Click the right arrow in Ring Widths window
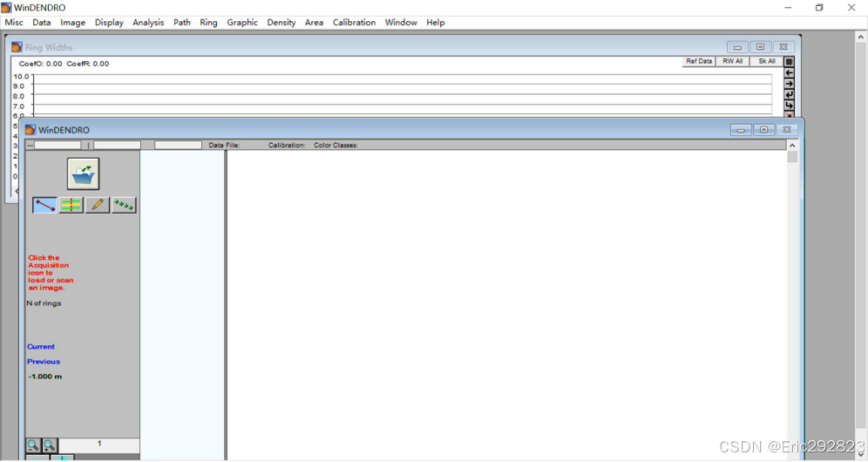Image resolution: width=868 pixels, height=462 pixels. [x=789, y=84]
